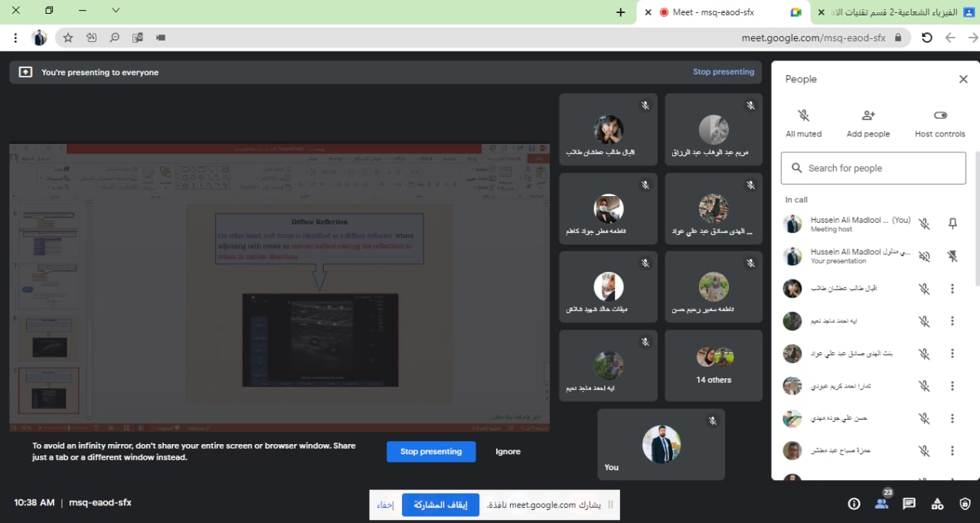This screenshot has width=980, height=523.
Task: Click the Add people icon in People panel
Action: pos(868,115)
